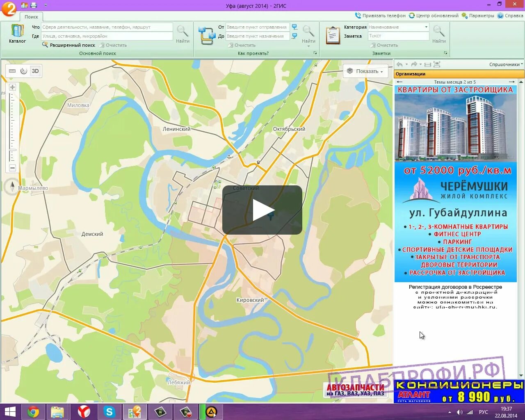Click Очистить in Основной поиск group
Image resolution: width=525 pixels, height=420 pixels.
coord(113,45)
